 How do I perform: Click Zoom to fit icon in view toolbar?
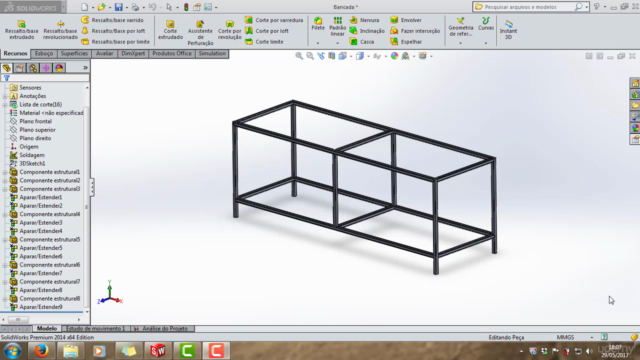tap(299, 56)
